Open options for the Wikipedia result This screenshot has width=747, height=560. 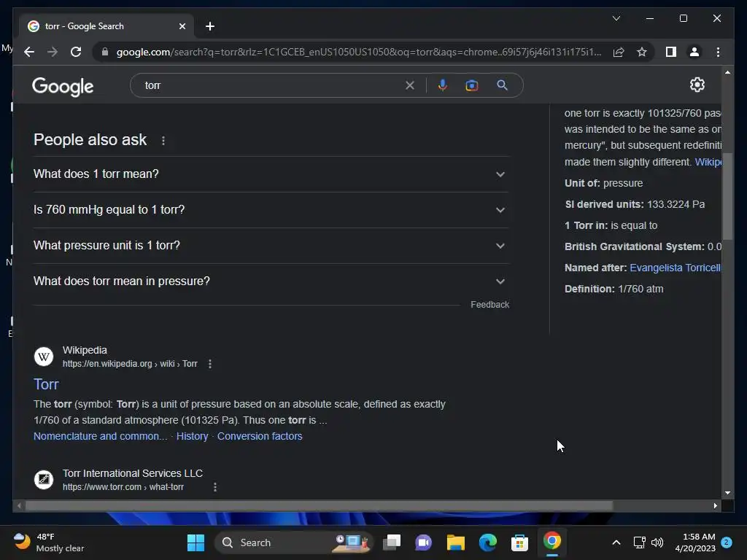210,364
